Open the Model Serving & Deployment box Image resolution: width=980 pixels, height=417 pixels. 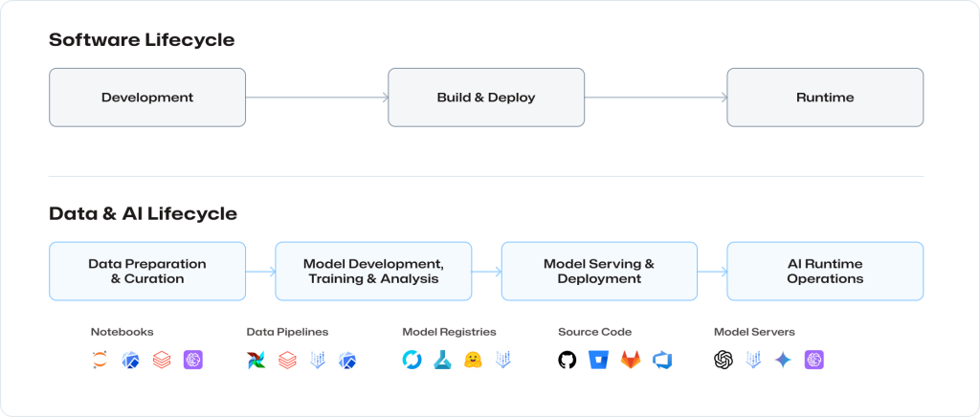tap(599, 271)
